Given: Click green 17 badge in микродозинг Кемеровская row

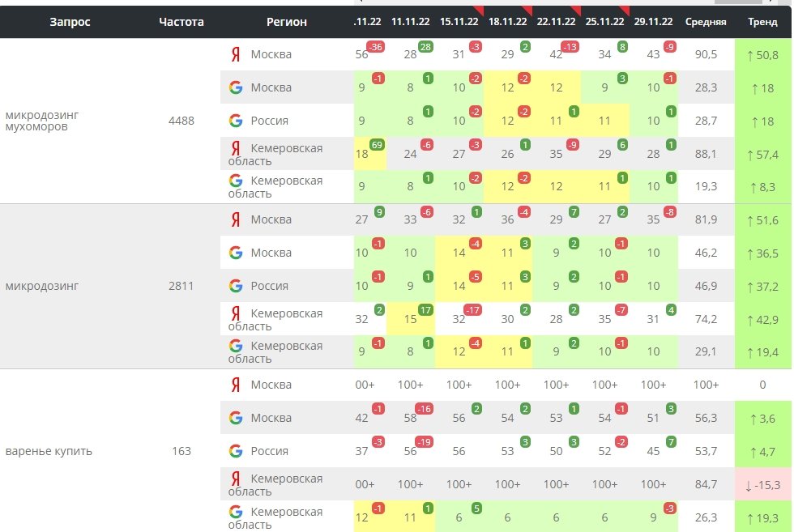Looking at the screenshot, I should [x=425, y=310].
